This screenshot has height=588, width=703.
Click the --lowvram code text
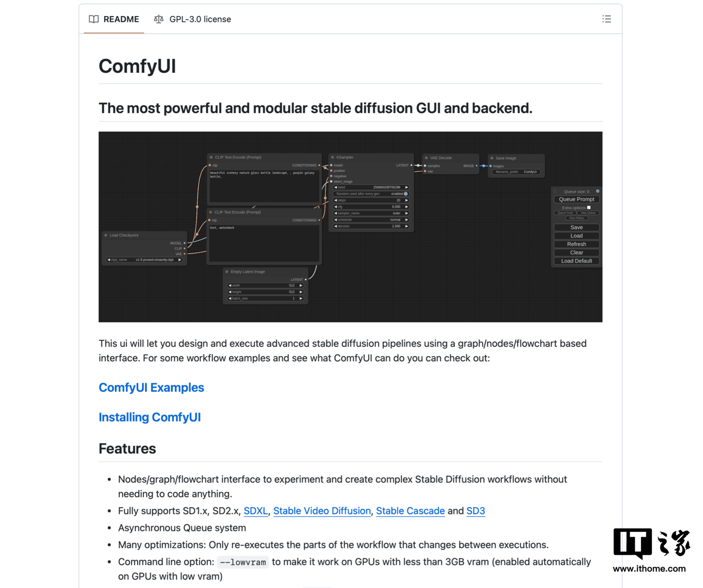[x=243, y=562]
